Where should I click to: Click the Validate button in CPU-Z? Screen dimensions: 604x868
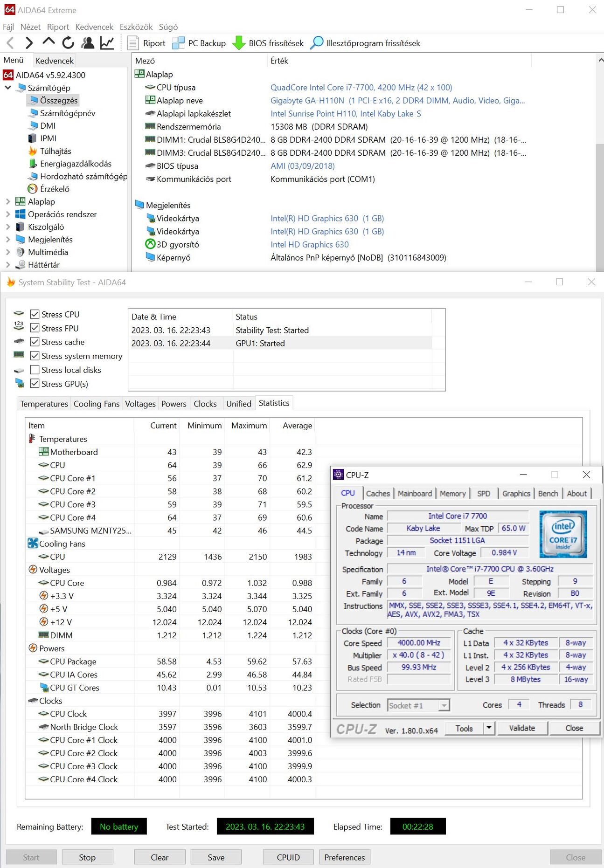(522, 728)
